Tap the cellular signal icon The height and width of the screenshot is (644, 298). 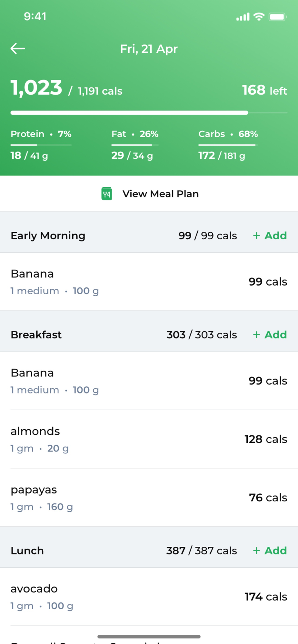243,17
